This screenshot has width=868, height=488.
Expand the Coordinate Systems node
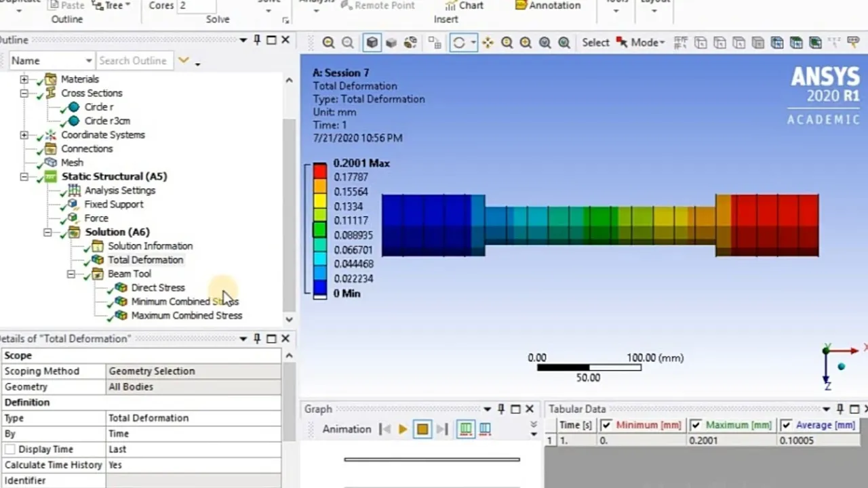pos(24,135)
